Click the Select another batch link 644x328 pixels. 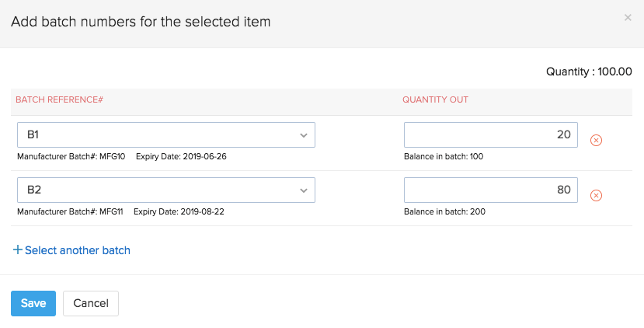(78, 250)
